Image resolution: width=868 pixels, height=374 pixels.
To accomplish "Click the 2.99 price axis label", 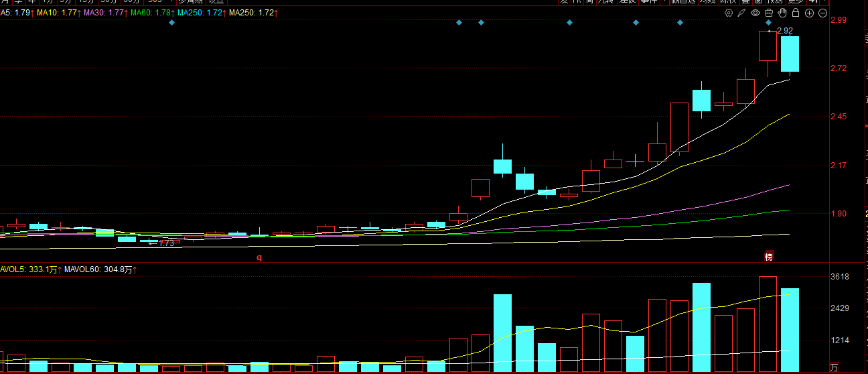I will click(x=839, y=20).
